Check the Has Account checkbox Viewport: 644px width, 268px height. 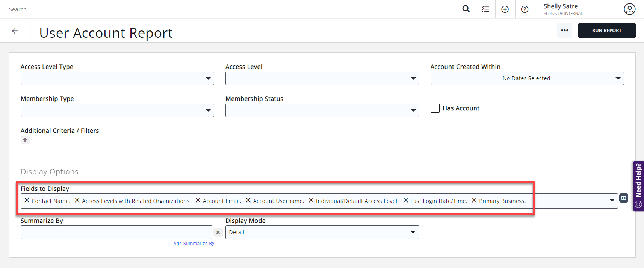(435, 108)
